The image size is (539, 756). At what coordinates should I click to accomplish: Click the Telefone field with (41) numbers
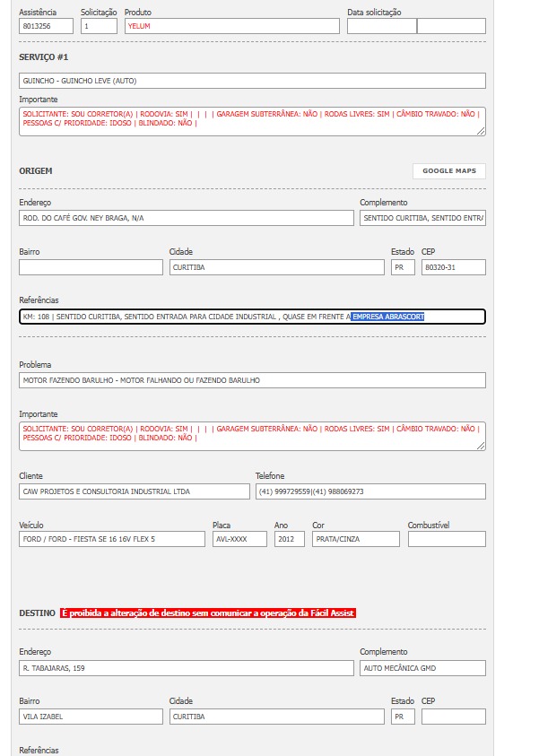click(x=370, y=491)
